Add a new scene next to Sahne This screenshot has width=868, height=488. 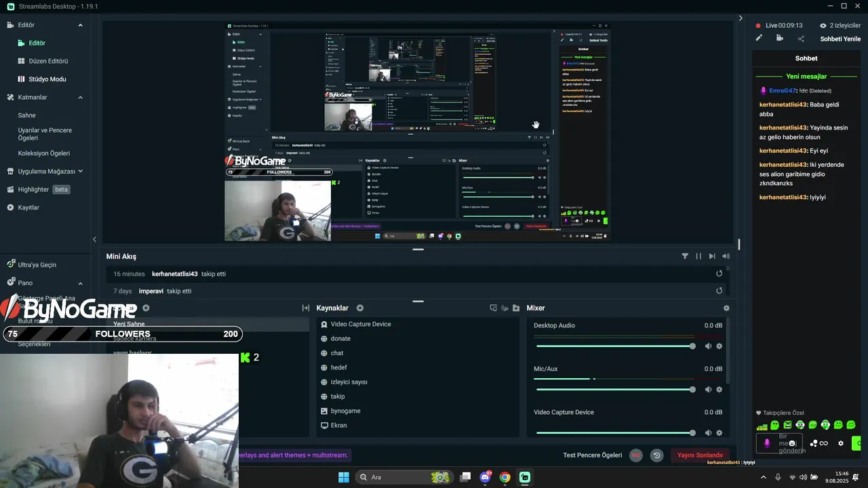[146, 308]
